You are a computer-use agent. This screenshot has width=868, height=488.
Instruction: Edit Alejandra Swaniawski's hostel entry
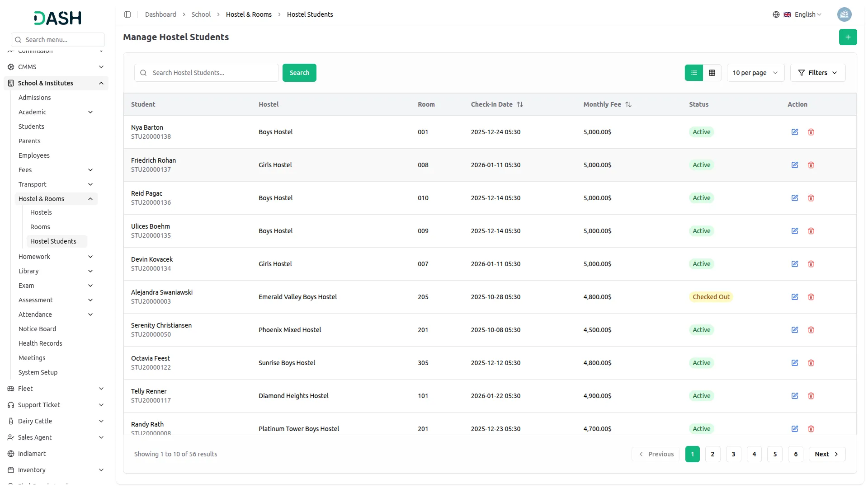795,297
